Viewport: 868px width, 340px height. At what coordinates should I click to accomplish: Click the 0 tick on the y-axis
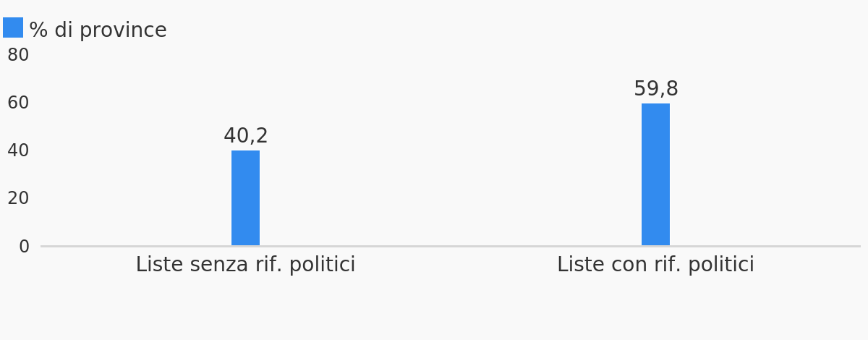(25, 247)
